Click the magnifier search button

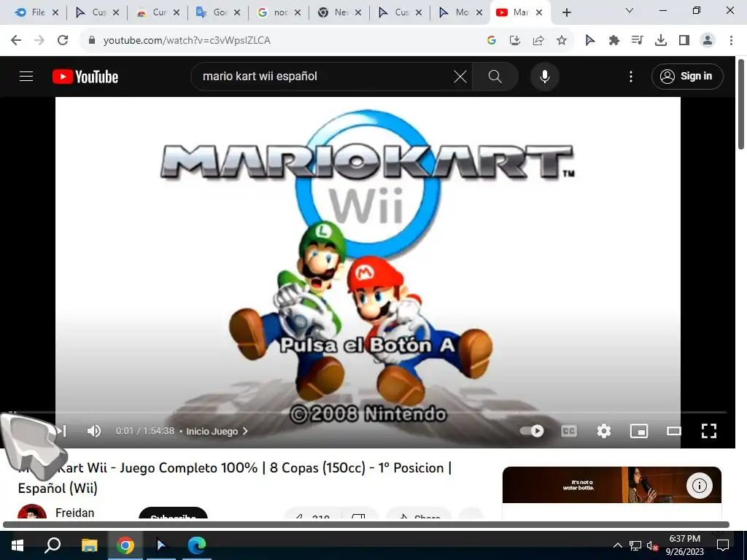(x=495, y=76)
